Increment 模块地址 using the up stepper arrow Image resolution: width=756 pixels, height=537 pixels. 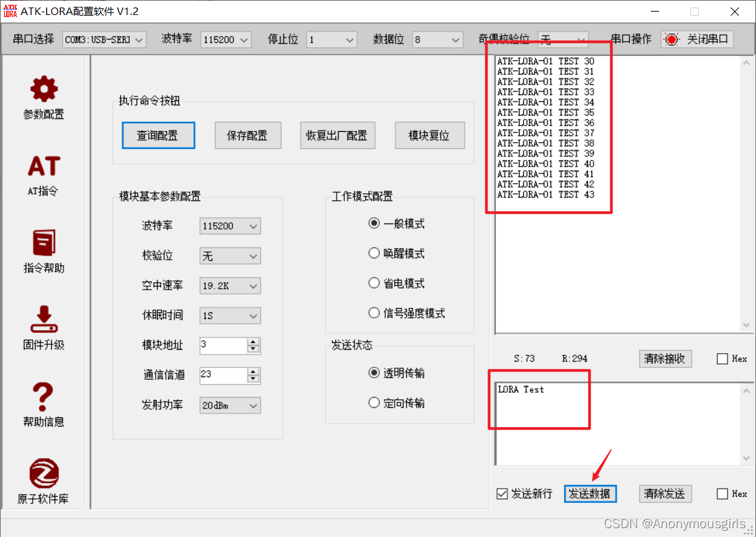pyautogui.click(x=253, y=342)
